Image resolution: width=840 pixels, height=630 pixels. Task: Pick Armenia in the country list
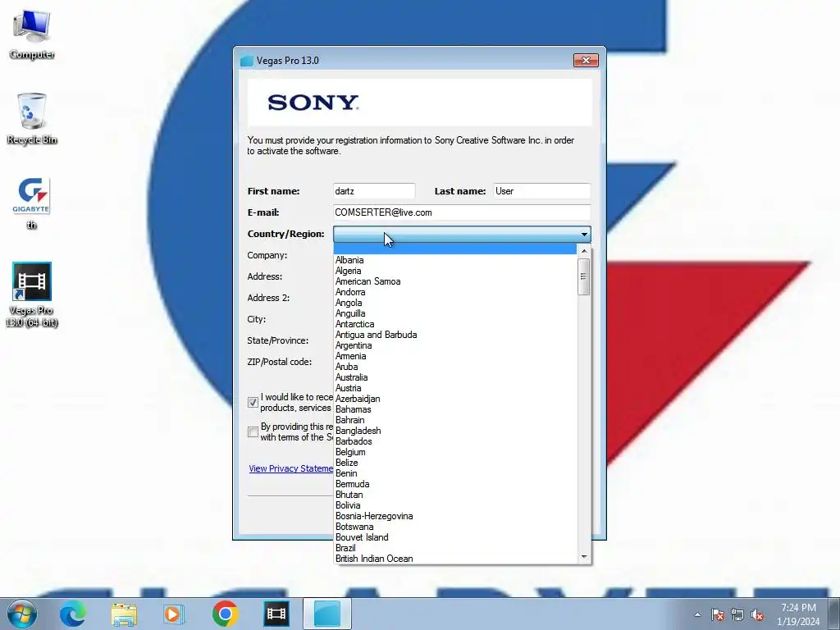(x=454, y=356)
